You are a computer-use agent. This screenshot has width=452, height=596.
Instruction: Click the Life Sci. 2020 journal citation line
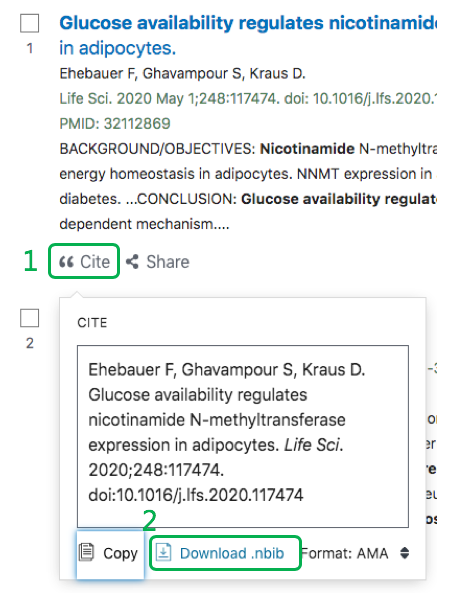[x=248, y=99]
